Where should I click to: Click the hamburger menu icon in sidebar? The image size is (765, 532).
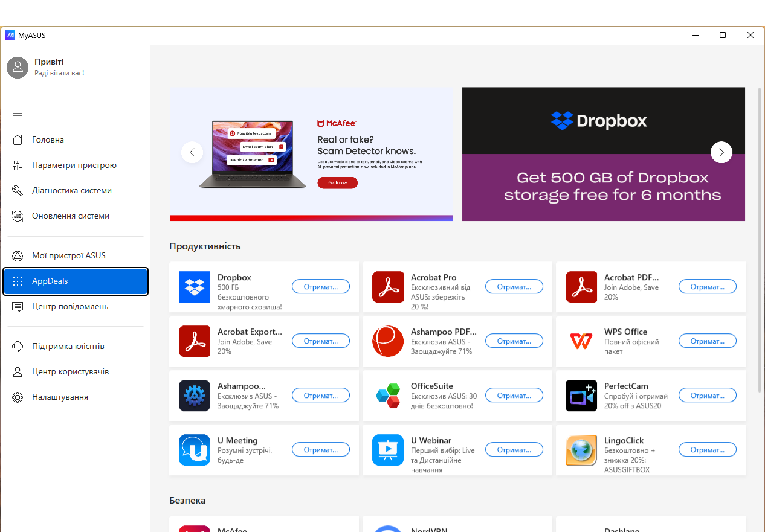[18, 113]
